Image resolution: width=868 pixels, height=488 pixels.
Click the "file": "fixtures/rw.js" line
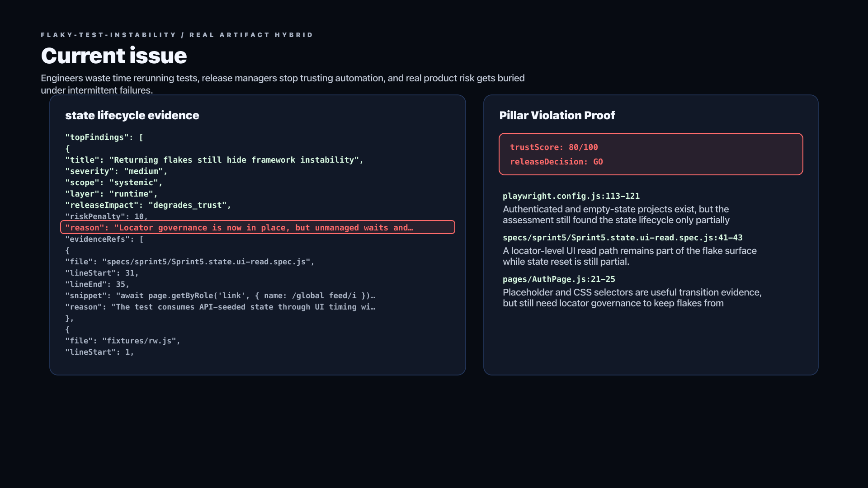[123, 341]
